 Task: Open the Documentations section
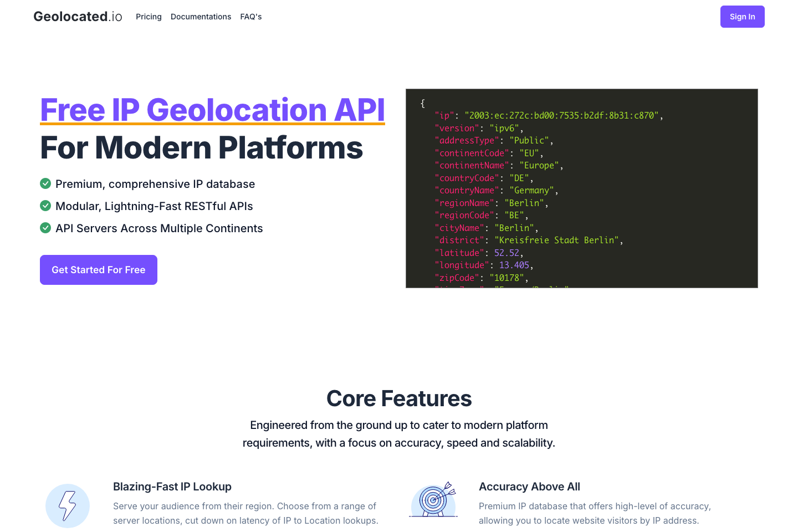[201, 17]
